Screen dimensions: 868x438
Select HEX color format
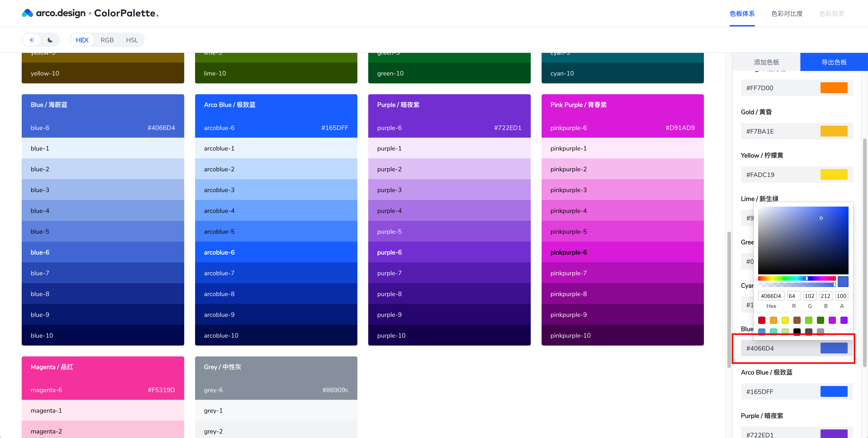[82, 40]
